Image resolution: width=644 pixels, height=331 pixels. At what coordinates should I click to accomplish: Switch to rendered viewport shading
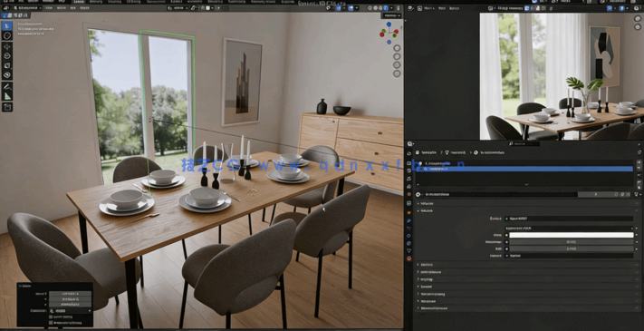click(386, 8)
